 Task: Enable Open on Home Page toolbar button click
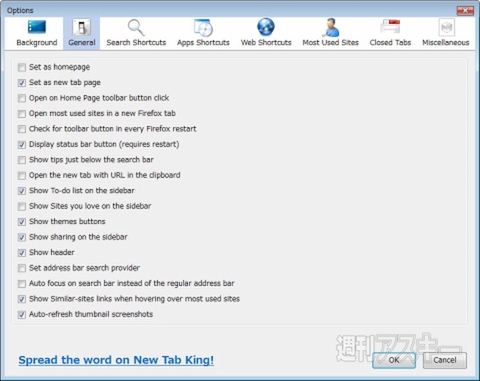click(22, 98)
